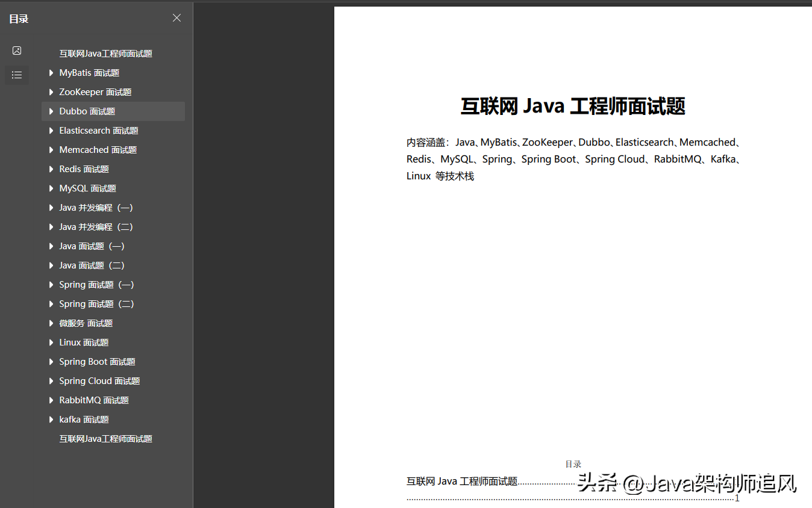Viewport: 812px width, 508px height.
Task: Expand the RabbitMQ 面试题 arrow
Action: [51, 400]
